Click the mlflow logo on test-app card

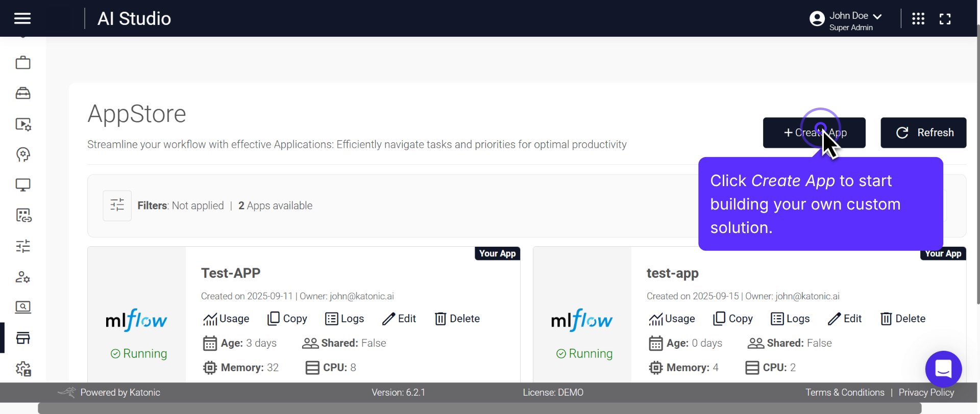pyautogui.click(x=582, y=320)
